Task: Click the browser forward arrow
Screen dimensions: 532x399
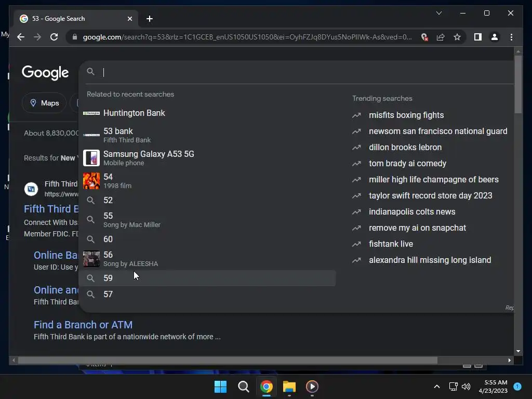Action: 37,37
